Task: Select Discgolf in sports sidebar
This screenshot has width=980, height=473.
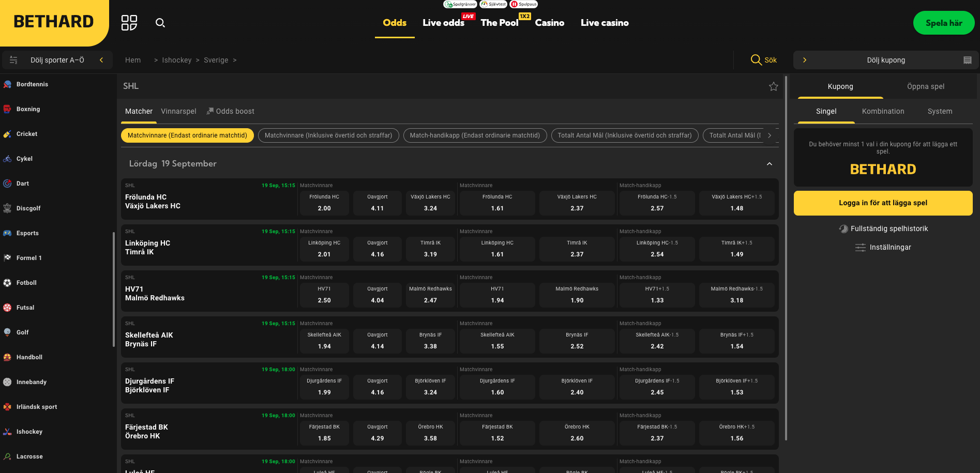Action: pyautogui.click(x=28, y=208)
